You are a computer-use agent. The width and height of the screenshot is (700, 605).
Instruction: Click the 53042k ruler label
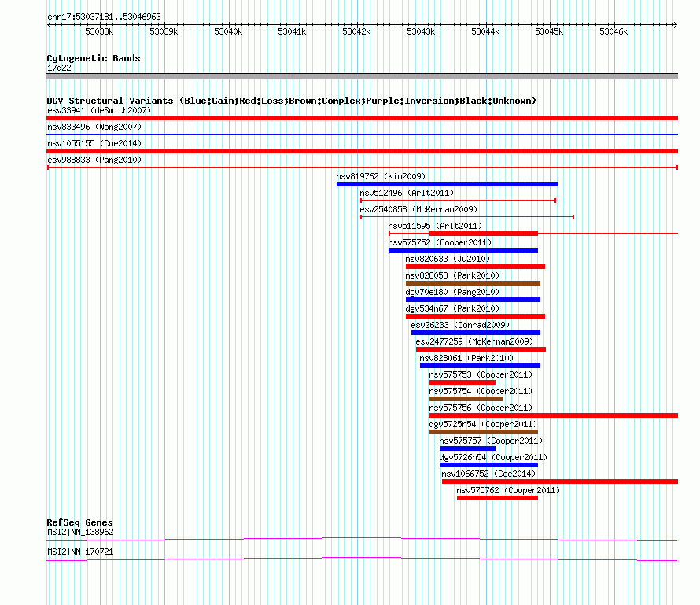click(x=356, y=31)
